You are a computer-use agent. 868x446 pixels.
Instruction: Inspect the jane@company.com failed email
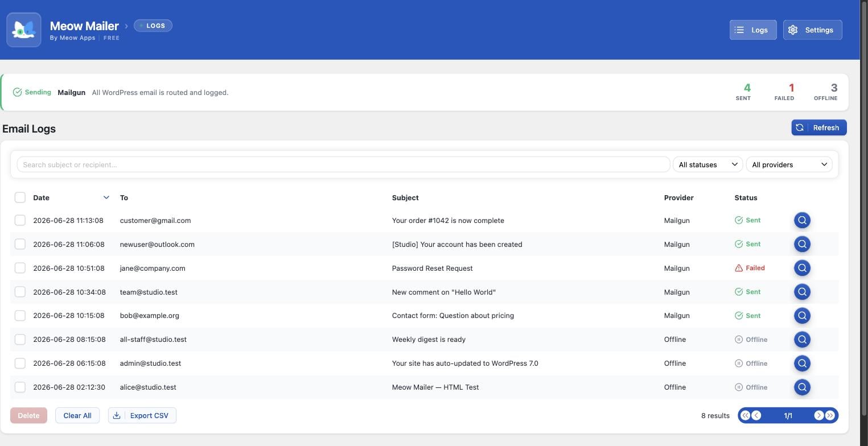(x=802, y=268)
